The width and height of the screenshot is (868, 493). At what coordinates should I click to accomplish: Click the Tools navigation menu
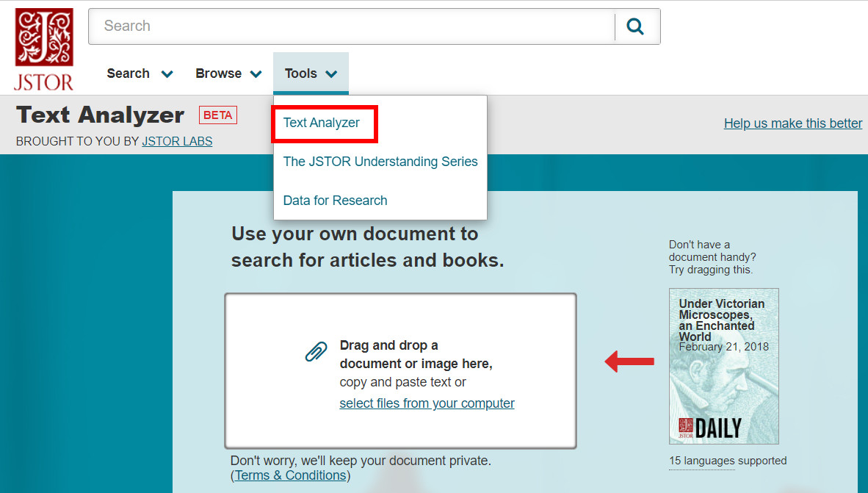[x=311, y=73]
